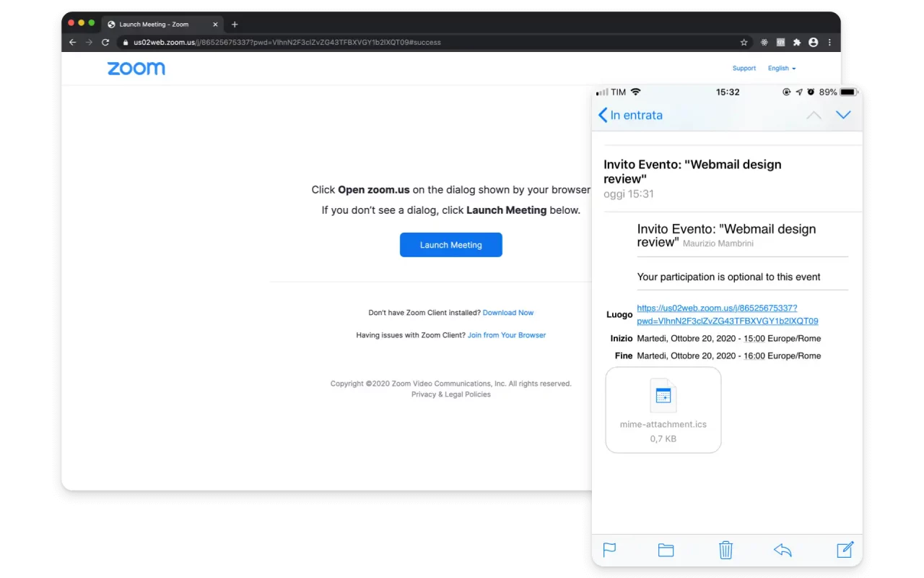The height and width of the screenshot is (578, 924).
Task: Go to previous message with up chevron
Action: [x=814, y=115]
